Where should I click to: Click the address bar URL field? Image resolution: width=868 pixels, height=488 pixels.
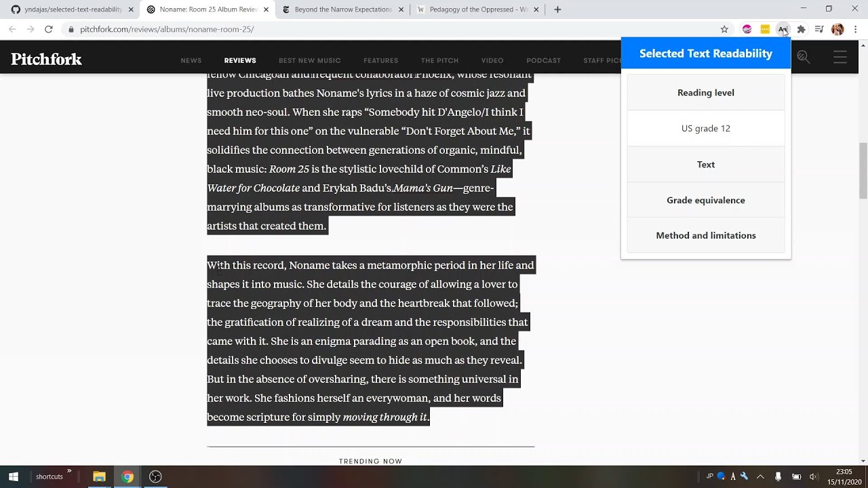pyautogui.click(x=393, y=29)
